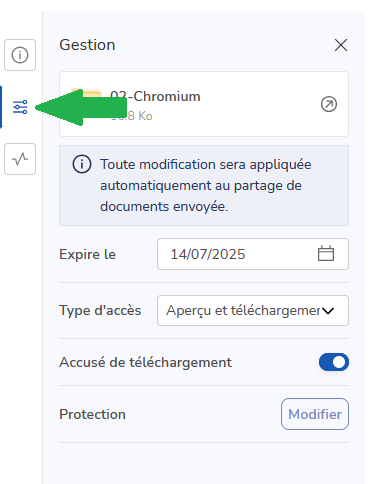The width and height of the screenshot is (384, 484).
Task: Click the Gestion panel heading
Action: pos(87,45)
